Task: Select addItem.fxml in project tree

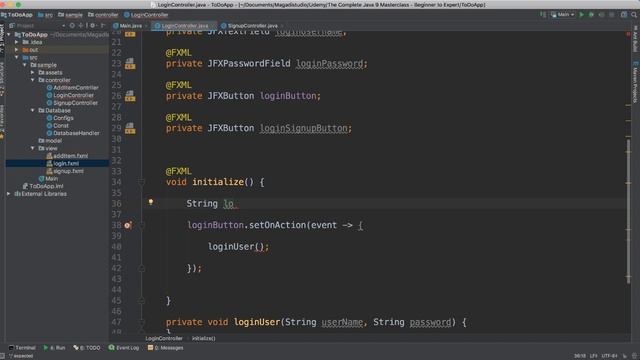Action: pos(67,156)
